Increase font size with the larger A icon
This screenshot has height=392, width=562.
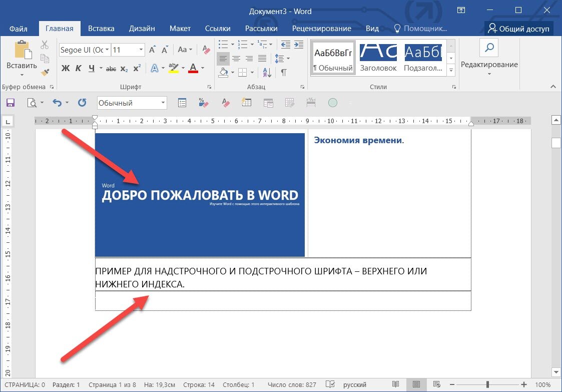click(x=152, y=50)
